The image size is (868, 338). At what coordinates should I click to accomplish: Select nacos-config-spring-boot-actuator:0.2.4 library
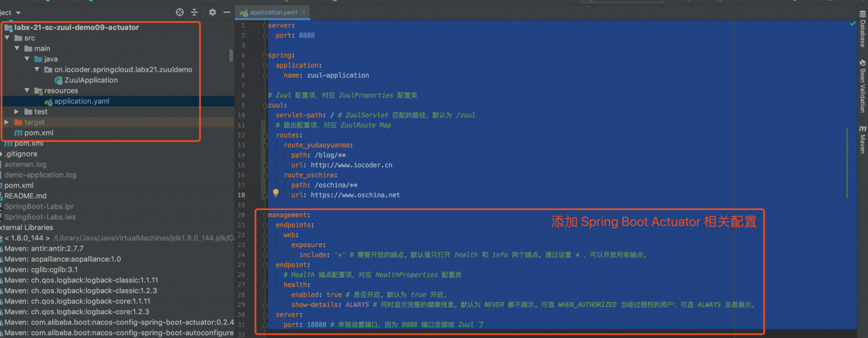click(119, 322)
